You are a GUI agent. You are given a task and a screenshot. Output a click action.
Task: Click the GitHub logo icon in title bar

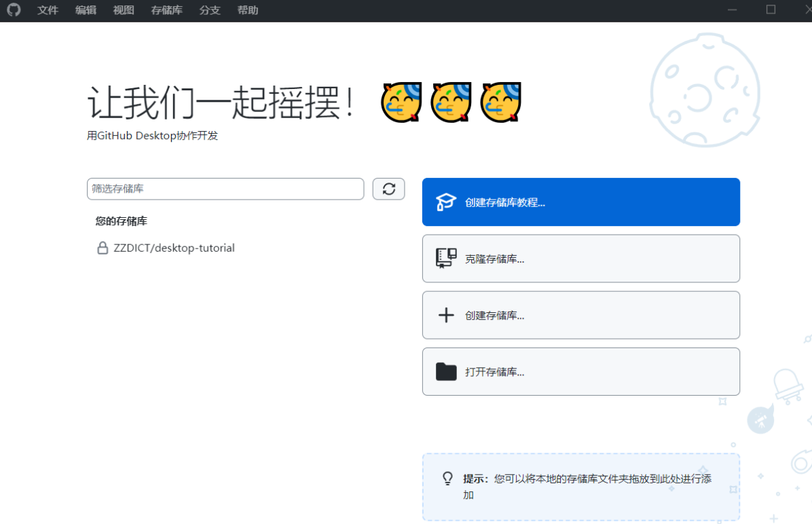(x=14, y=10)
